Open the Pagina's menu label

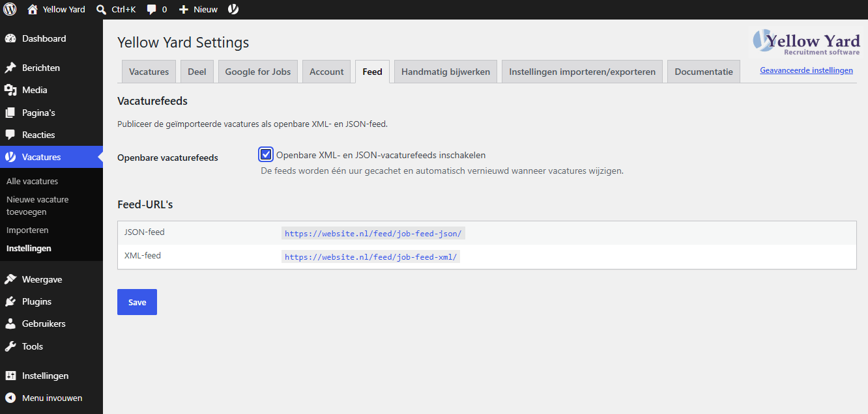coord(38,113)
